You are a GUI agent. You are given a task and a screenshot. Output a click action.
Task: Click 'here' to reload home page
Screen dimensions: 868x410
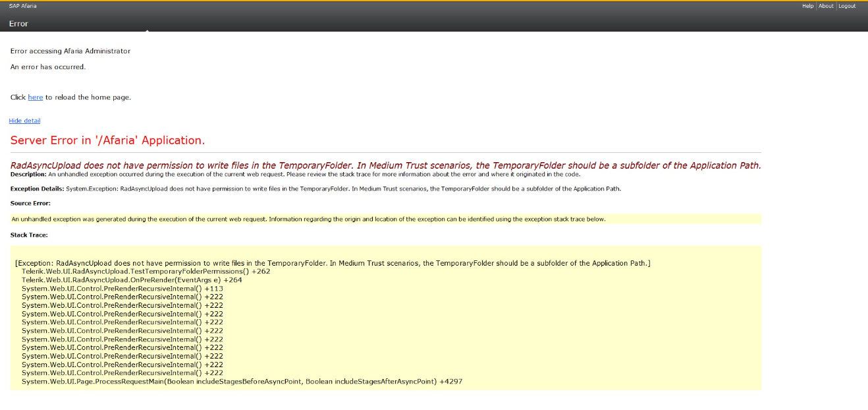coord(36,98)
